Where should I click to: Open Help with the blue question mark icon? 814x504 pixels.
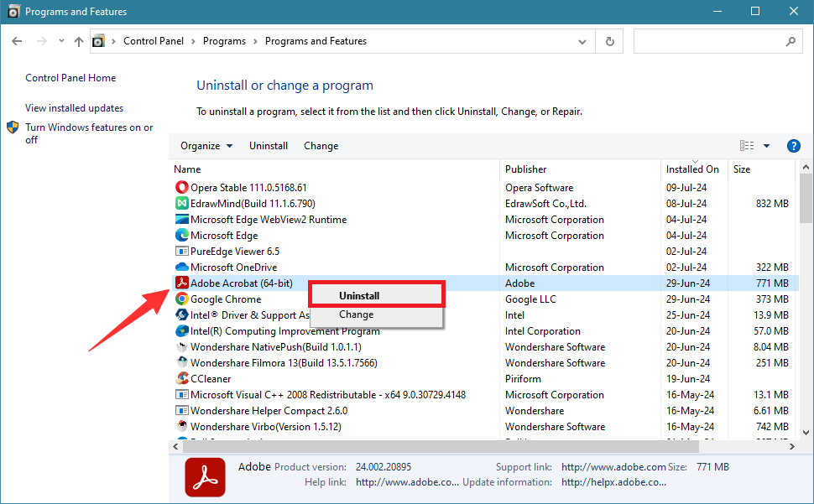793,145
